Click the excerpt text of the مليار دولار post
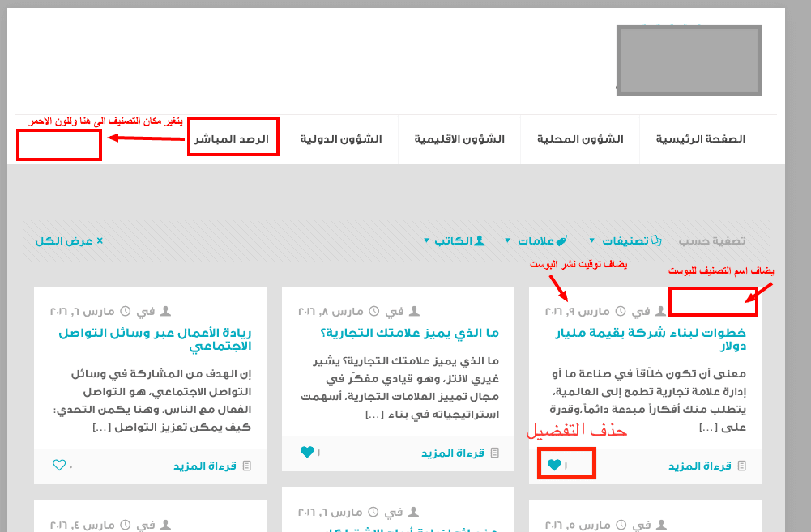811x532 pixels. coord(648,400)
